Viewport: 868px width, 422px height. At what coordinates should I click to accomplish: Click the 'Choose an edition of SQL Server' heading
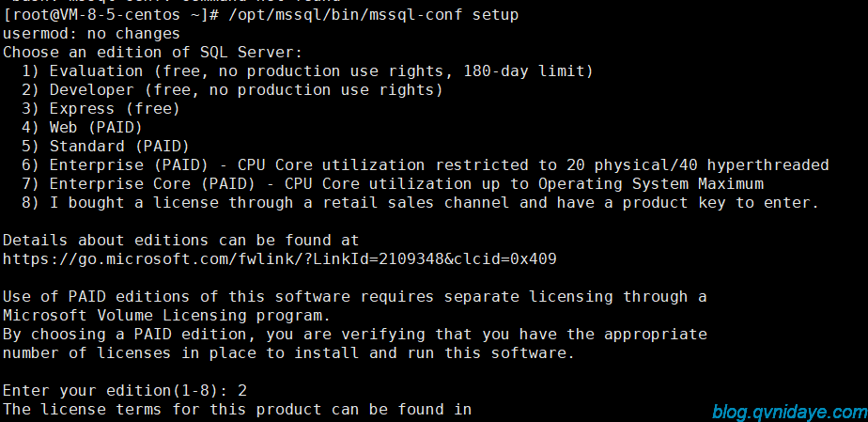point(153,52)
